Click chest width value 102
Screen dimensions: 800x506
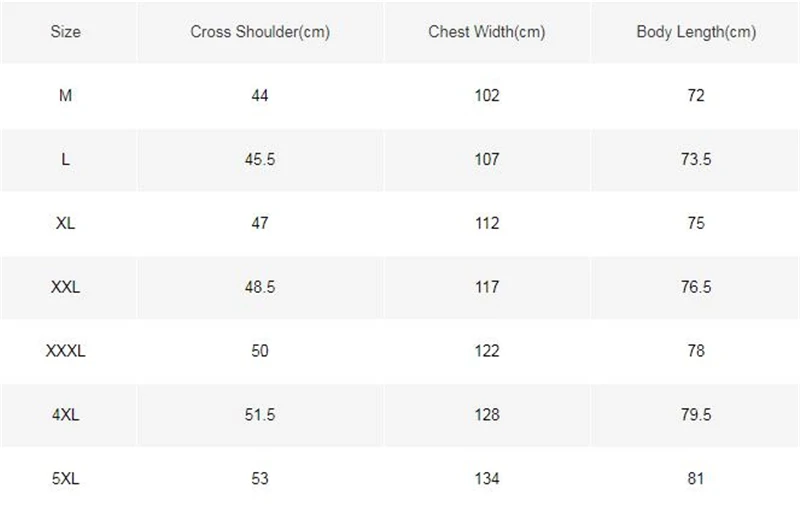point(487,95)
